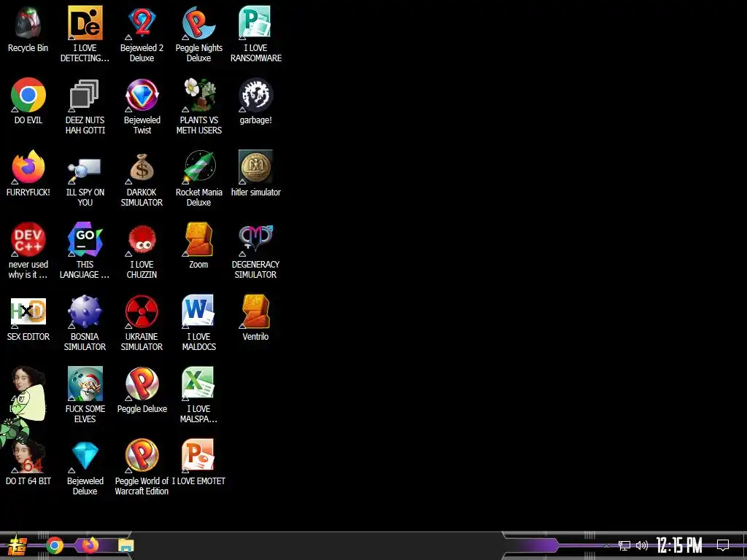The width and height of the screenshot is (747, 560).
Task: Switch to Chrome using the taskbar button
Action: 55,545
